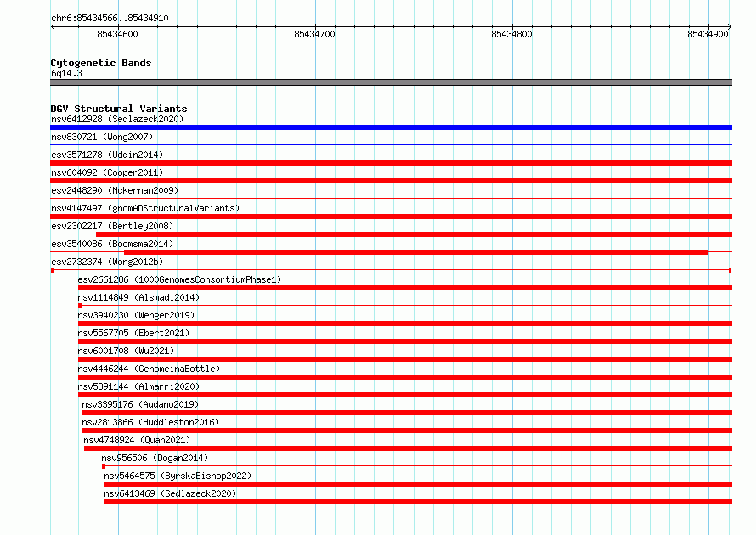Click esv2661286 (1000GenomesConsortiumPhase1) label
Image resolution: width=756 pixels, height=535 pixels.
click(x=179, y=279)
